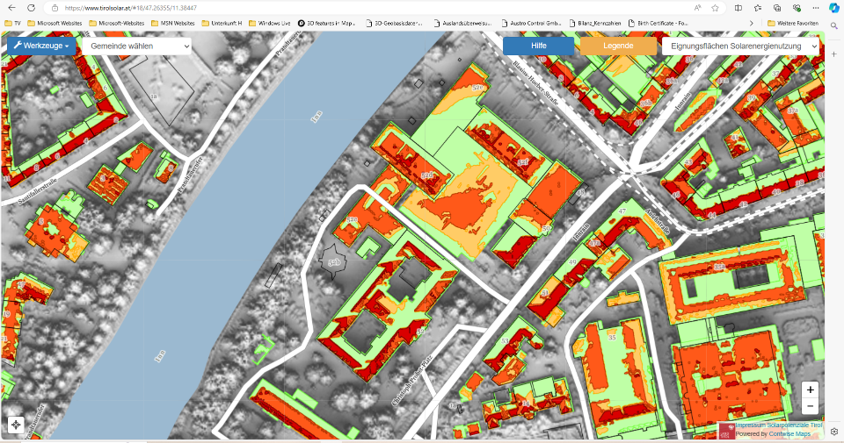
Task: Zoom in with the plus button
Action: click(x=810, y=390)
